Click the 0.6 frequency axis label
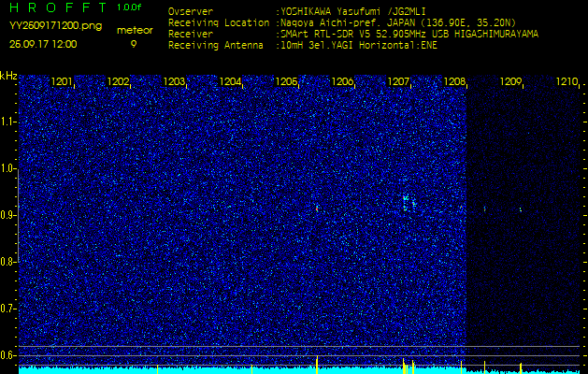This screenshot has width=588, height=374. click(7, 355)
